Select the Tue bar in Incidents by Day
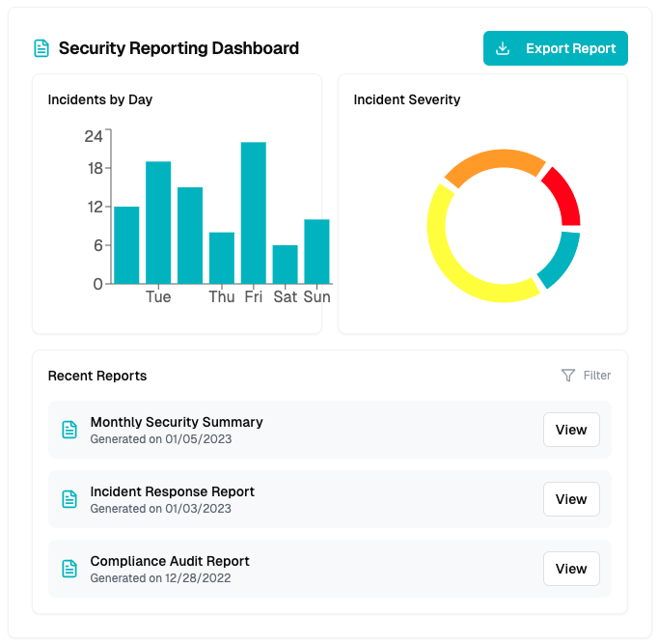Image resolution: width=658 pixels, height=644 pixels. click(x=158, y=222)
